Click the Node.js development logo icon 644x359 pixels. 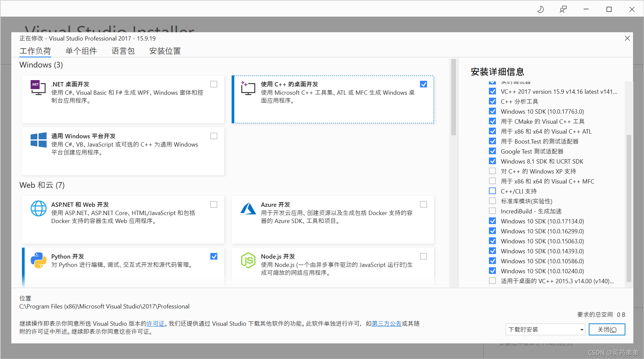pos(248,260)
